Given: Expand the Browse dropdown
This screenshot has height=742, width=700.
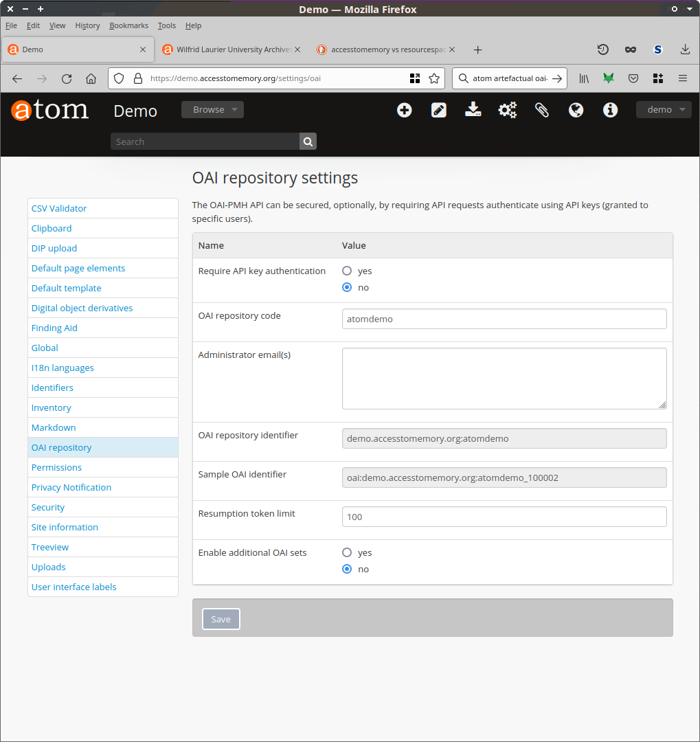Looking at the screenshot, I should [x=212, y=110].
